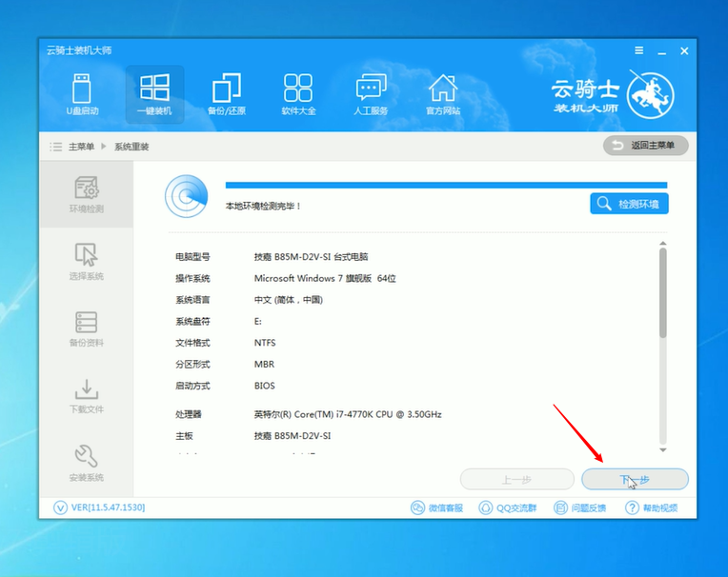
Task: Click the NTFS file format value
Action: click(265, 343)
